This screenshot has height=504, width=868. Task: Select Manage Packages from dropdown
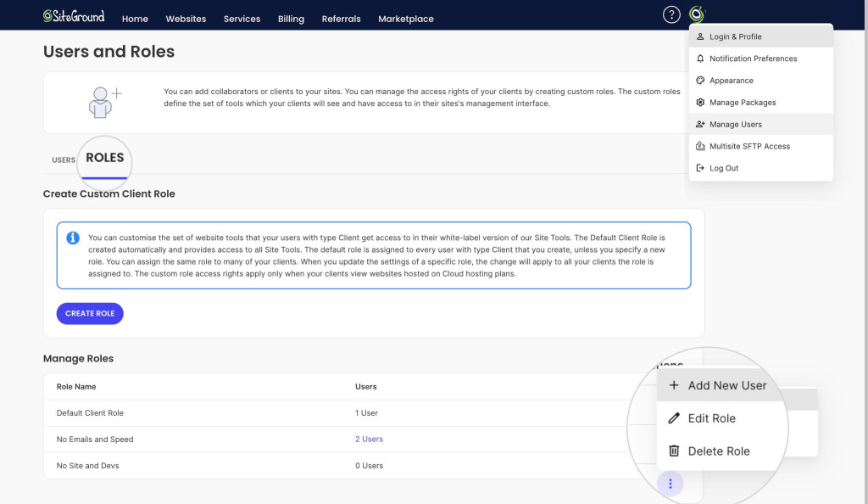pos(760,103)
